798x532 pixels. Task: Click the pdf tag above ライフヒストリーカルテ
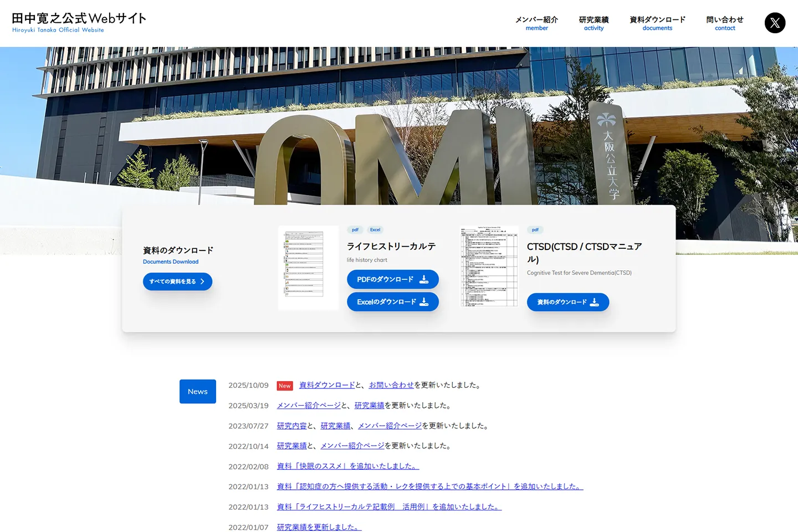355,230
